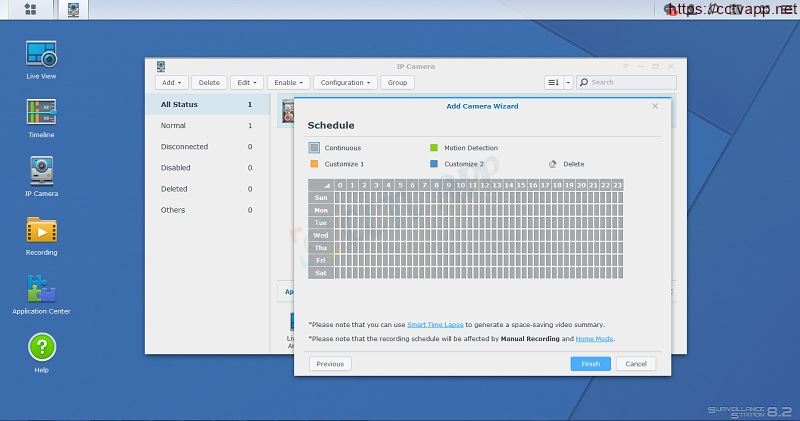This screenshot has width=800, height=421.
Task: Expand the Enable dropdown
Action: [x=288, y=82]
